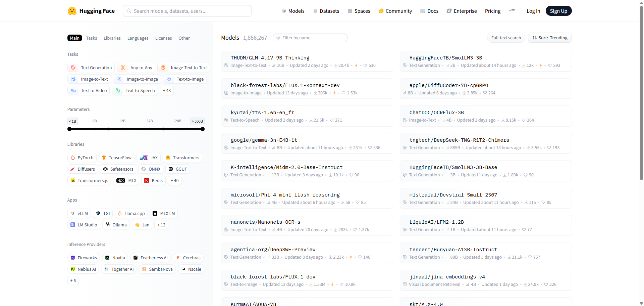Image resolution: width=644 pixels, height=306 pixels.
Task: Open Enterprise page in navigation
Action: (x=462, y=11)
